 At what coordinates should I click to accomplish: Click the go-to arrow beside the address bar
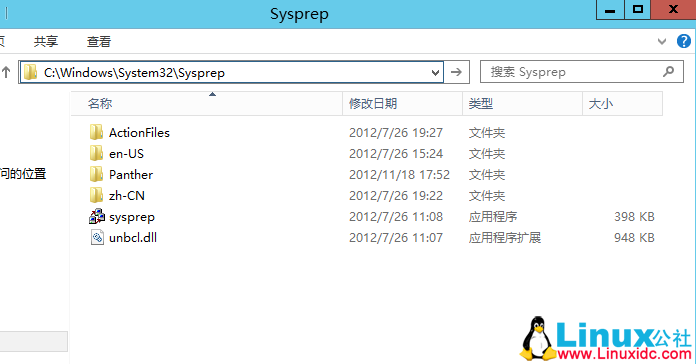pyautogui.click(x=456, y=72)
